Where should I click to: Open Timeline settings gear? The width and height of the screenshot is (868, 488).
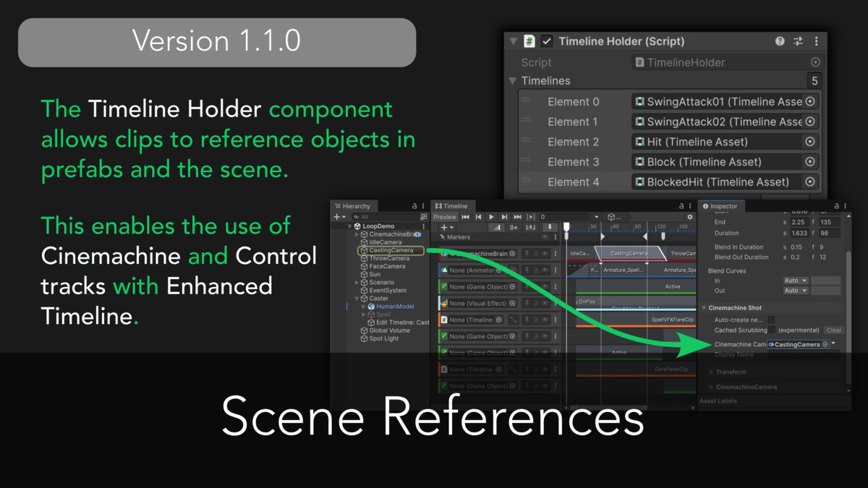point(690,217)
